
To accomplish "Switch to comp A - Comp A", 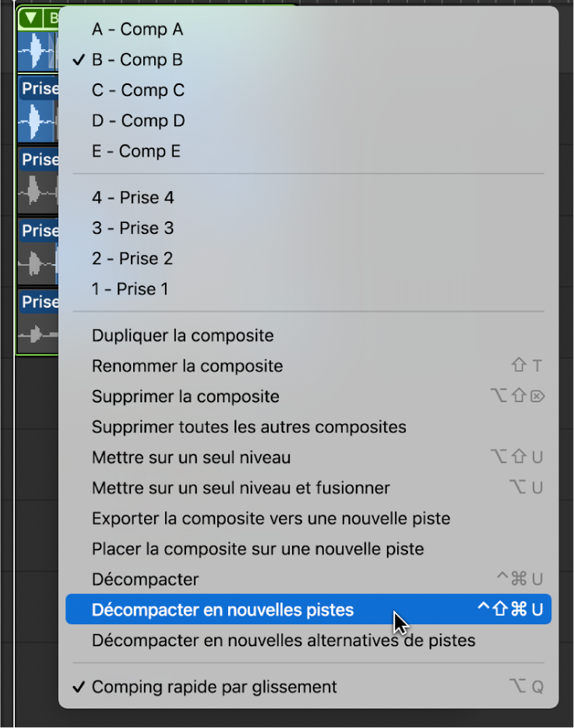I will click(x=137, y=29).
